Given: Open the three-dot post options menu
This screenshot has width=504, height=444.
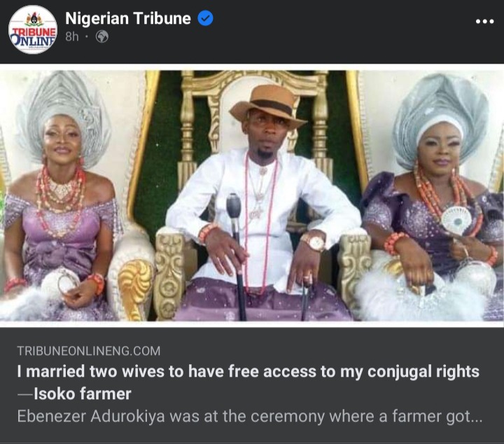Looking at the screenshot, I should [x=484, y=21].
